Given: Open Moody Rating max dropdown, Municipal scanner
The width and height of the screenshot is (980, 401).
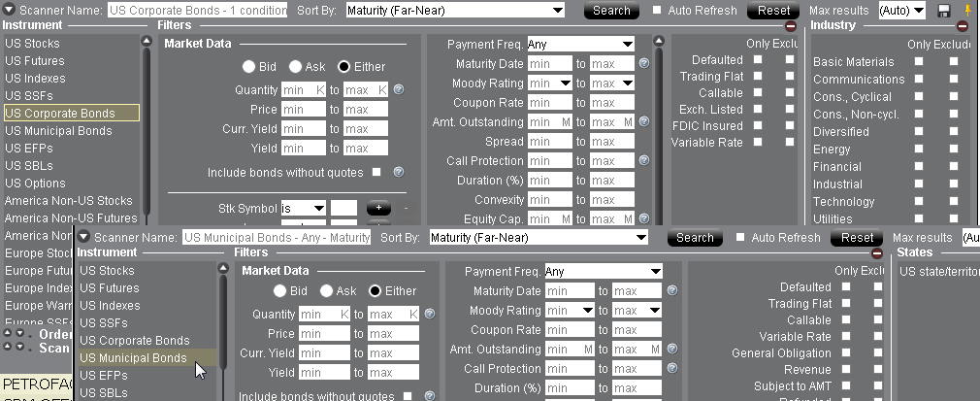Looking at the screenshot, I should coord(637,310).
